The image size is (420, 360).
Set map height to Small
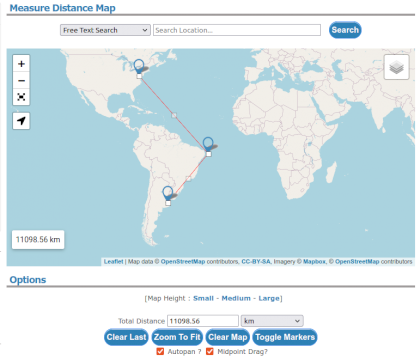coord(203,298)
